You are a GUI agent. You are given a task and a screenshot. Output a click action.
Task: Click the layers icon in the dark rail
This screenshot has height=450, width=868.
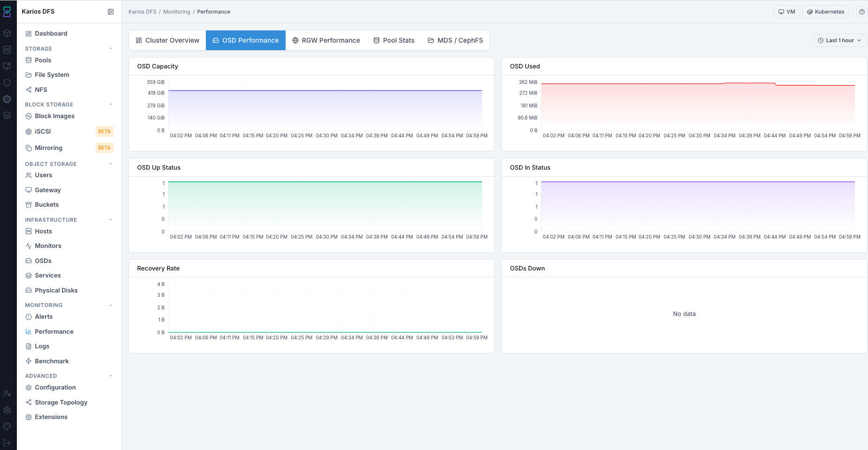pyautogui.click(x=7, y=115)
